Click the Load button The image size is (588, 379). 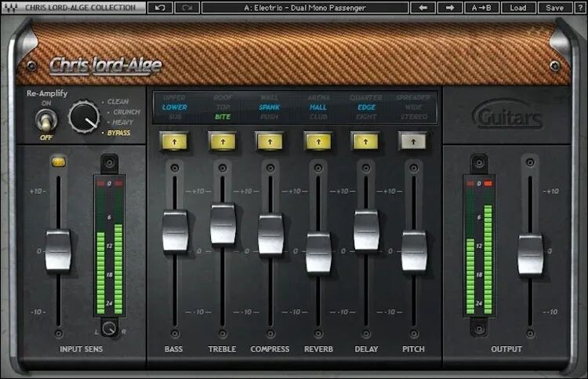click(x=518, y=8)
